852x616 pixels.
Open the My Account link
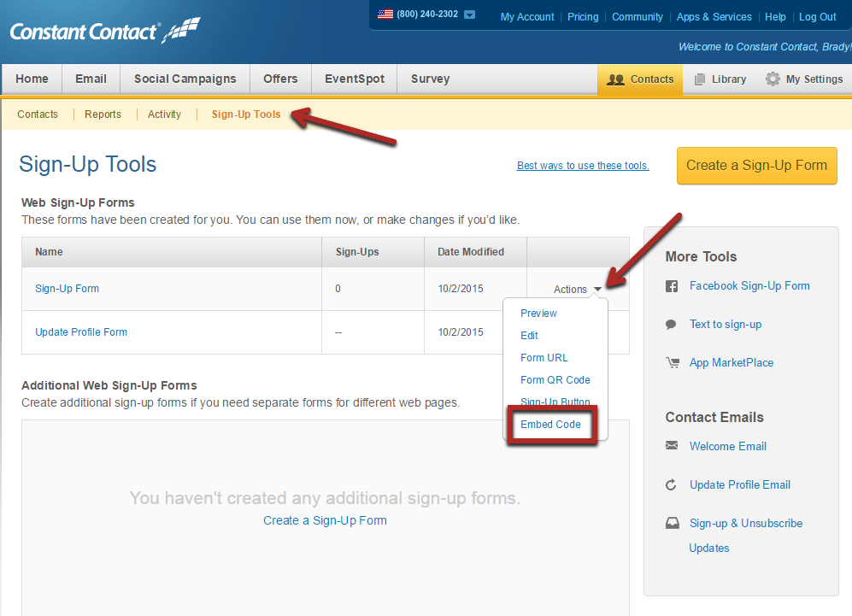pyautogui.click(x=527, y=17)
